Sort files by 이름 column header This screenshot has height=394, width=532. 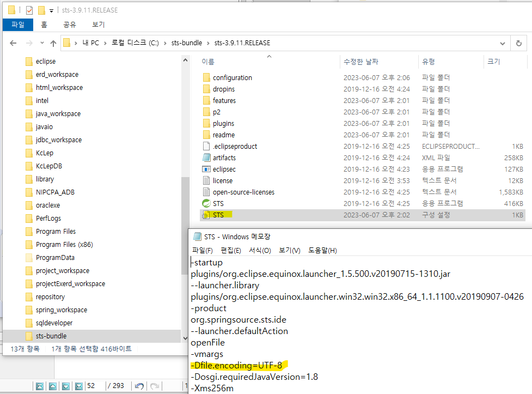coord(208,62)
